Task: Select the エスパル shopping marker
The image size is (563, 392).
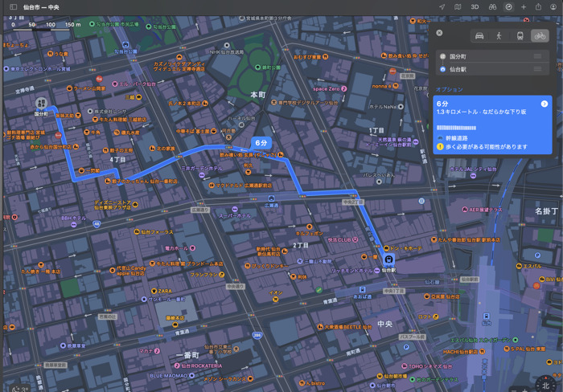Action: (519, 266)
